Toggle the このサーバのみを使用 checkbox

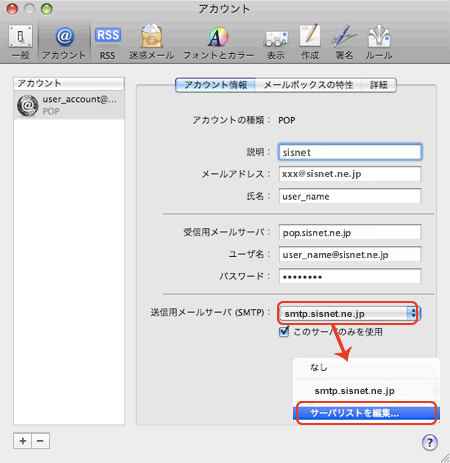click(284, 332)
